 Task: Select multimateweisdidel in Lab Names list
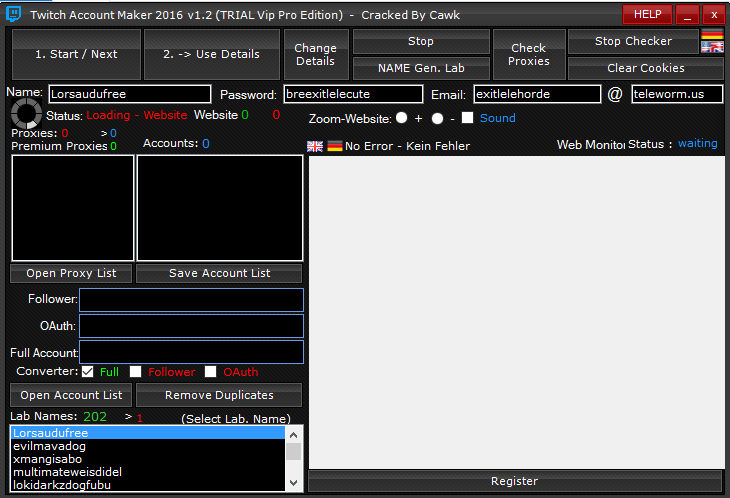point(148,472)
